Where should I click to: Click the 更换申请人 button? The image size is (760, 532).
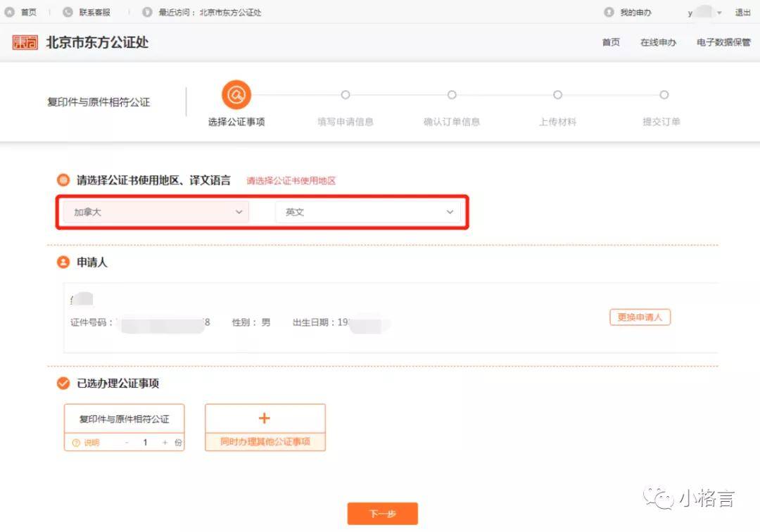640,317
